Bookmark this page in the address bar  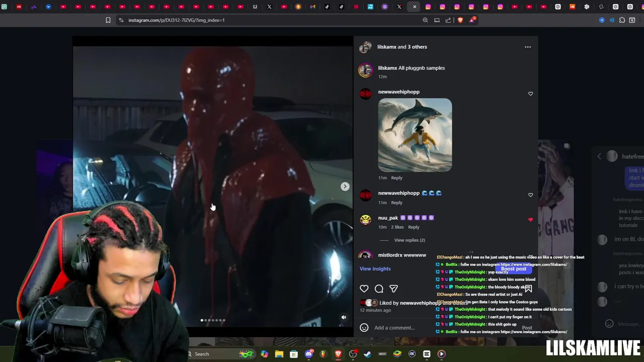pos(108,20)
